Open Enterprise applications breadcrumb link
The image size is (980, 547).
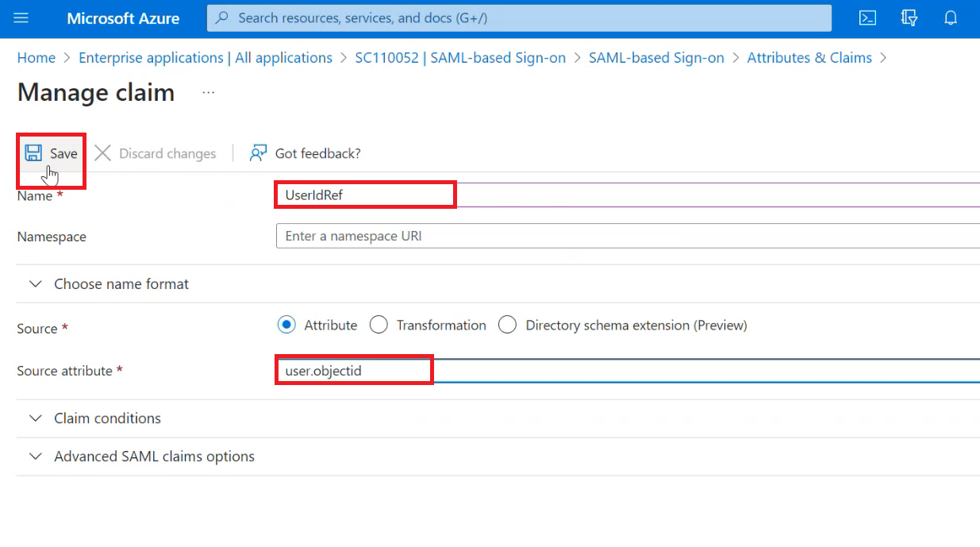(x=206, y=58)
